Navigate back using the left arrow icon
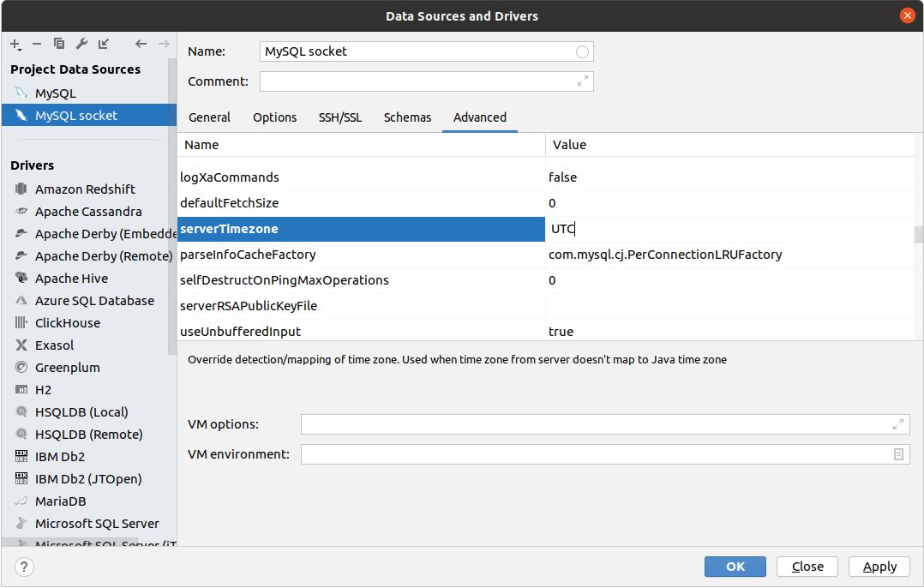This screenshot has width=924, height=588. click(x=141, y=44)
